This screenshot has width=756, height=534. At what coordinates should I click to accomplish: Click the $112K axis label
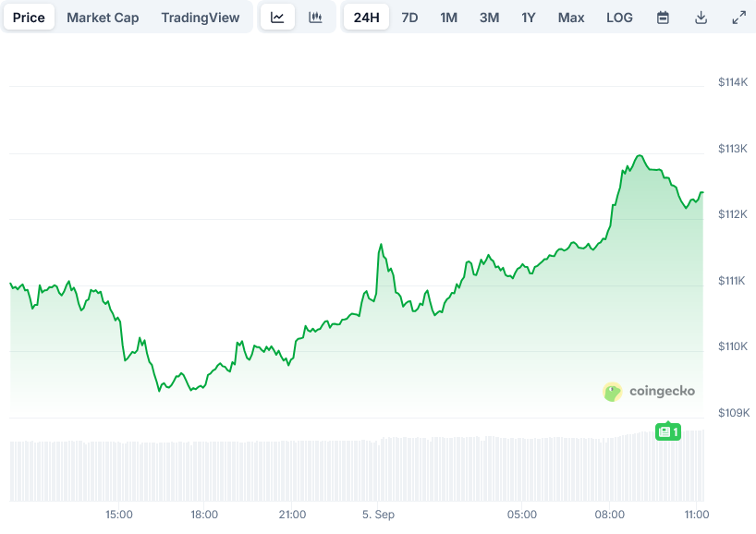point(733,214)
